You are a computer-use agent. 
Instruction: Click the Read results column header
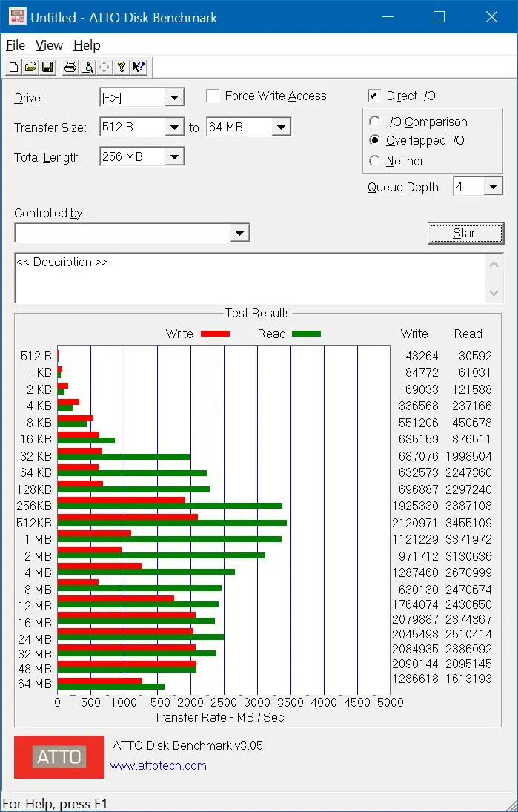coord(468,334)
